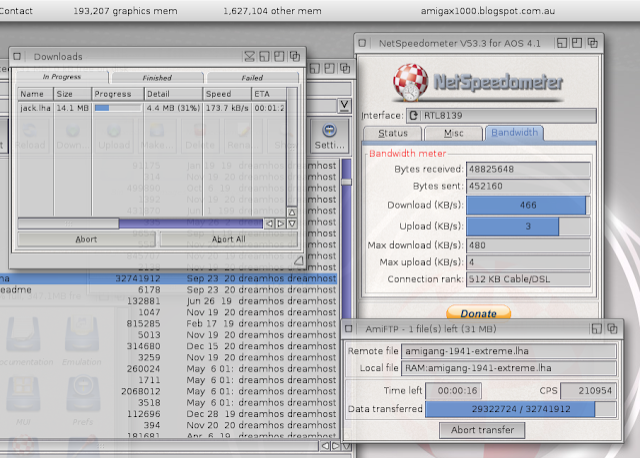
Task: Click NetSpeedometer window depth gadget
Action: (592, 43)
